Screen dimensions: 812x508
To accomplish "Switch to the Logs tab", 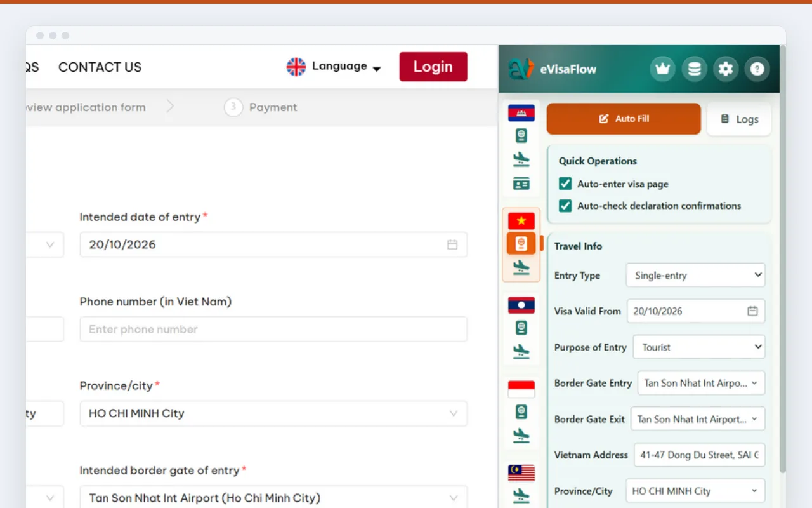I will point(739,119).
